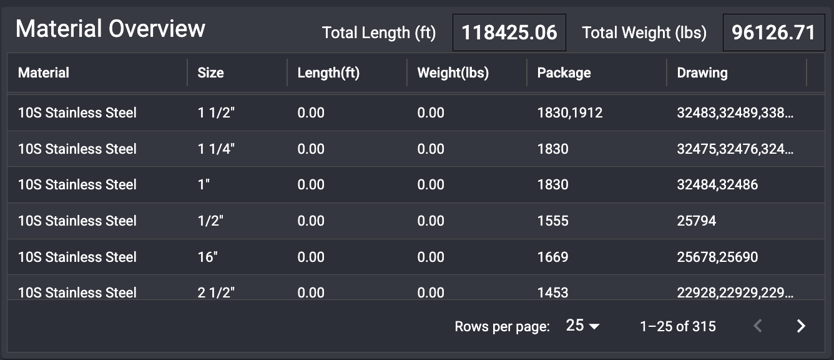Click Weight 0.00 in the 1" row

click(x=431, y=185)
